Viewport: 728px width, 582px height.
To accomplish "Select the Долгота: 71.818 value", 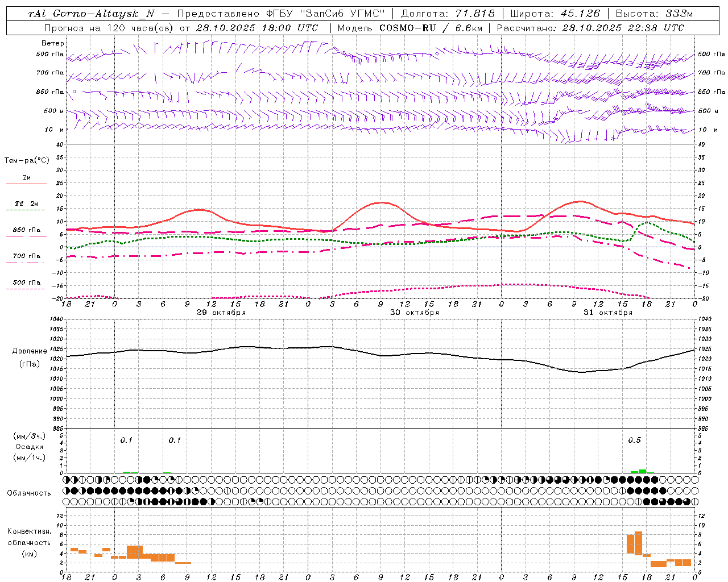I will coord(448,14).
